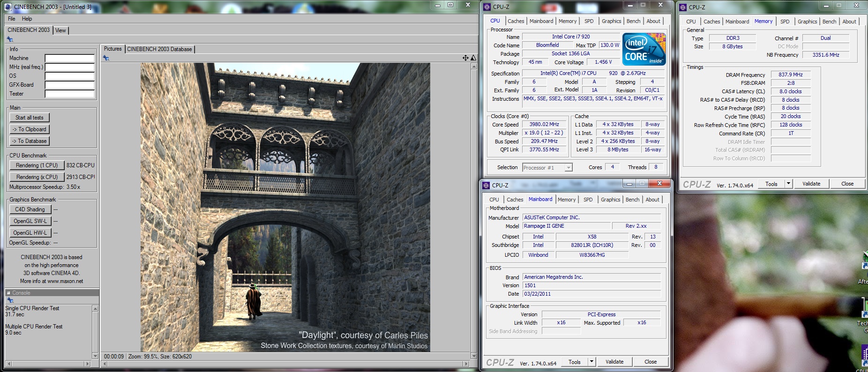Click the NB Frequency value 3351.6 MHz

pyautogui.click(x=826, y=55)
